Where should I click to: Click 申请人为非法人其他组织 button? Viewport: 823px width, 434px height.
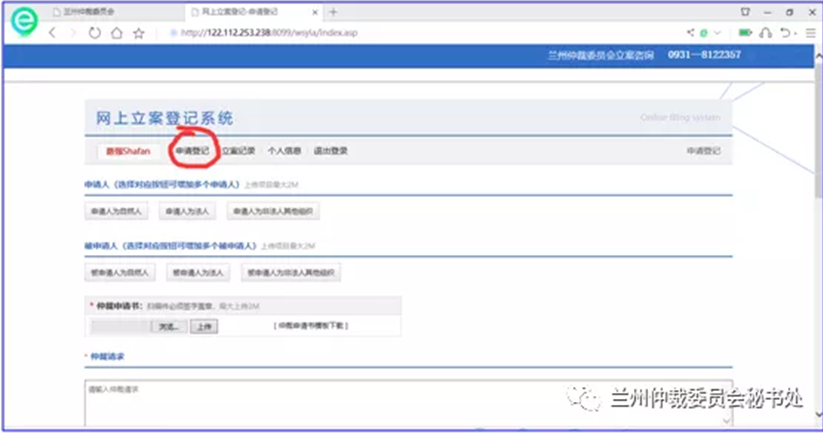[273, 211]
